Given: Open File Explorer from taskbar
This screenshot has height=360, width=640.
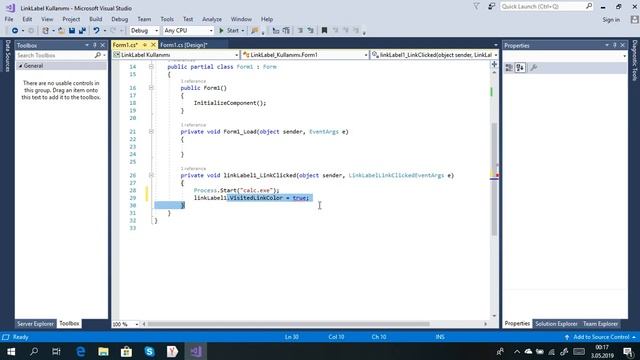Looking at the screenshot, I should pyautogui.click(x=103, y=351).
